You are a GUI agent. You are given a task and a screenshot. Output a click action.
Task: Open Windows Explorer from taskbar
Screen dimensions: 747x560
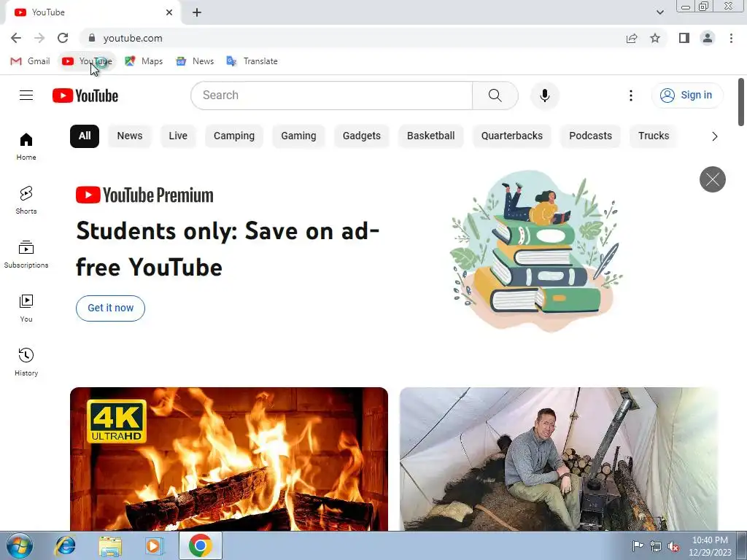coord(110,545)
